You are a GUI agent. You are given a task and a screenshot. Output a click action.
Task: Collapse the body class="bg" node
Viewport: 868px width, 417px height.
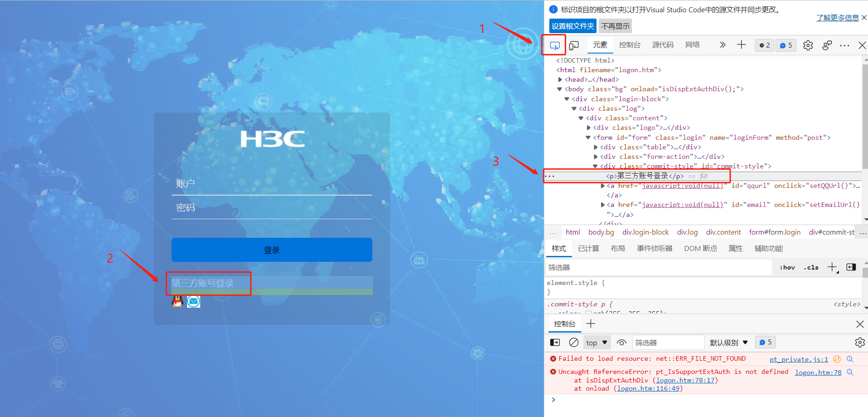(560, 89)
